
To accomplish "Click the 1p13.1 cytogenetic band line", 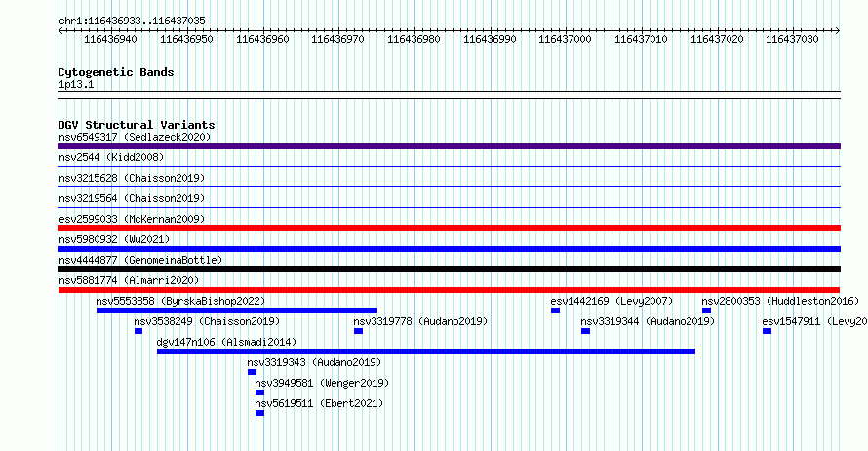I will [449, 94].
